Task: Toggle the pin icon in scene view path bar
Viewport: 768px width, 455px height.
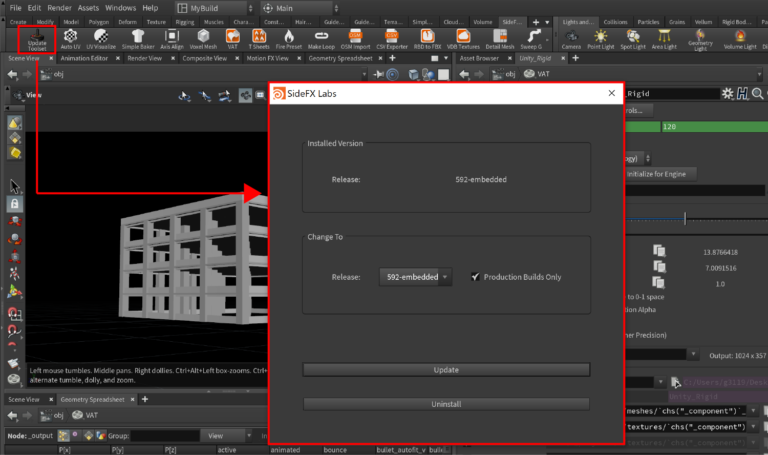Action: 379,74
